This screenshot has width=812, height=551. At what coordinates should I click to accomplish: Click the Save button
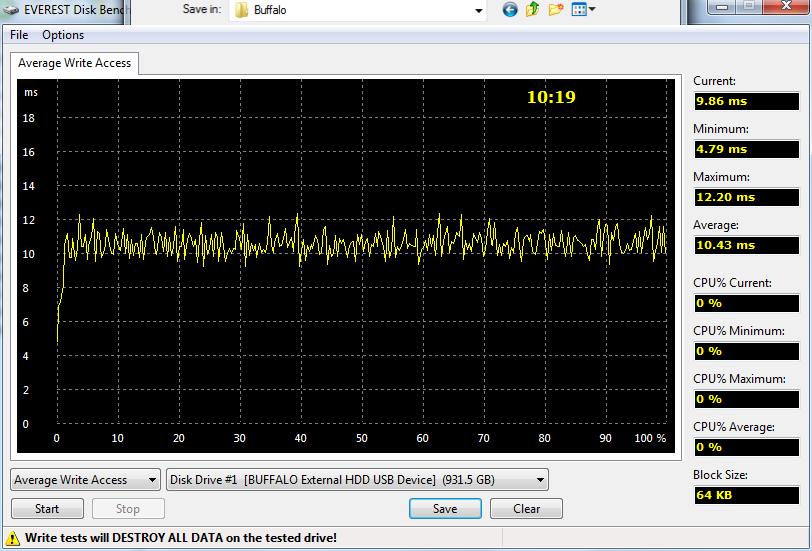click(445, 508)
